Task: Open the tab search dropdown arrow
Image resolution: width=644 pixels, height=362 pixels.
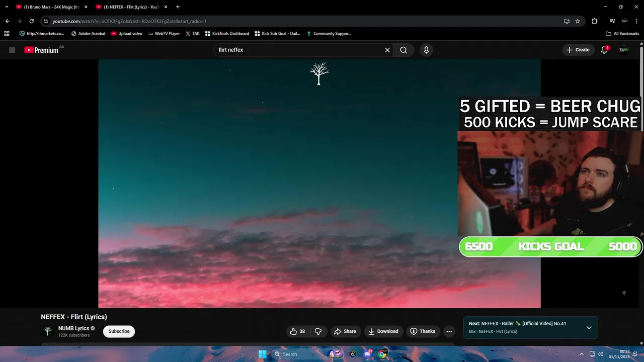Action: (7, 7)
